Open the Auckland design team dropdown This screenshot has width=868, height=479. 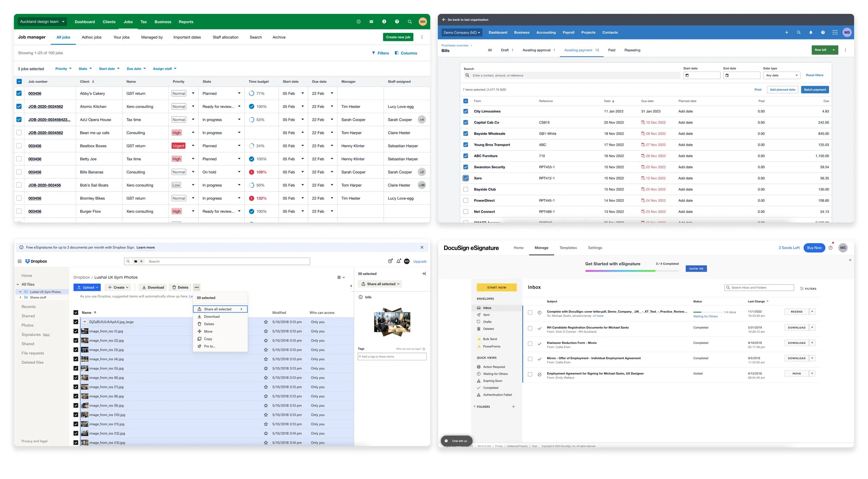coord(42,22)
